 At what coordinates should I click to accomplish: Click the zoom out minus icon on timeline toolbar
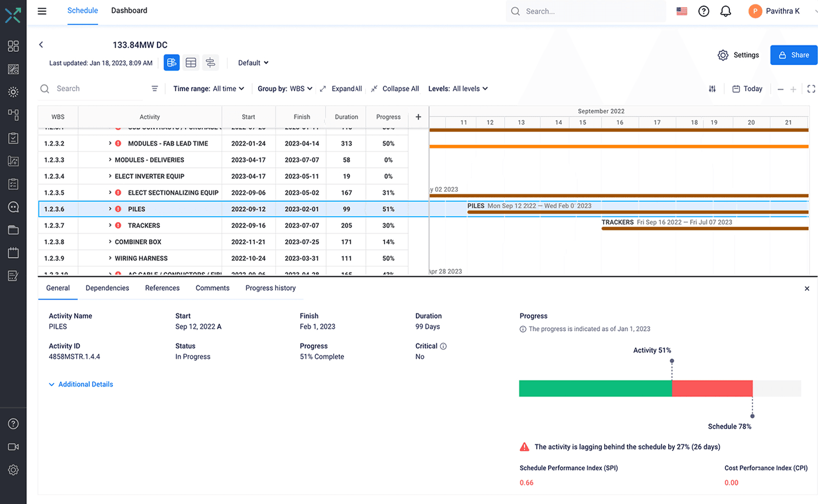coord(781,88)
